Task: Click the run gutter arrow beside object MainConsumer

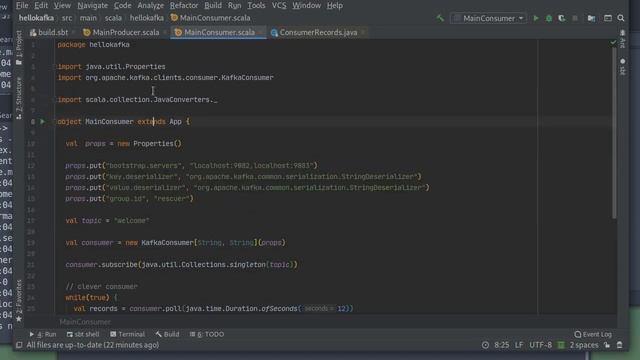Action: pyautogui.click(x=42, y=121)
